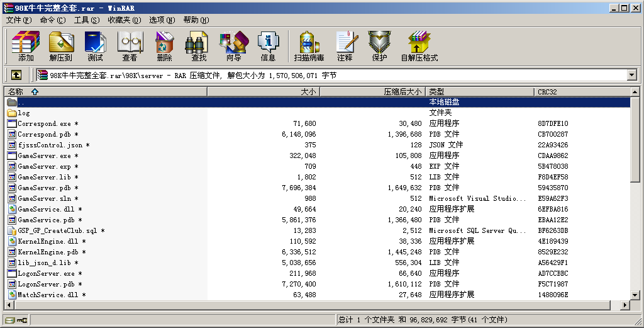The height and width of the screenshot is (328, 644).
Task: Click the horizontal scrollbar right arrow
Action: tap(625, 305)
